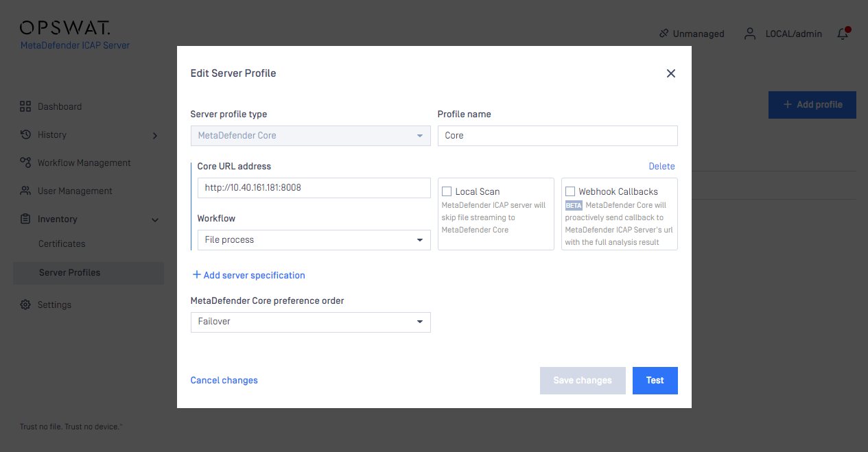Click the MetaDefender ICAP Server subtitle

pyautogui.click(x=75, y=45)
